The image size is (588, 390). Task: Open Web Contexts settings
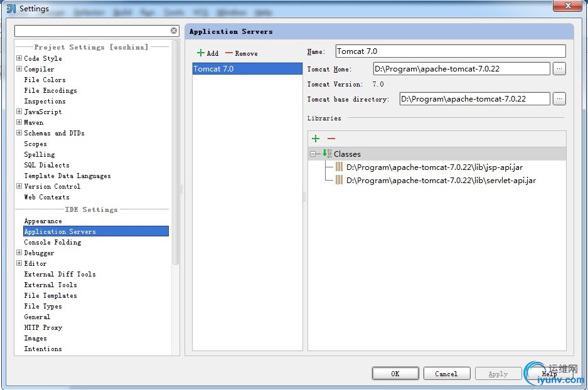(x=46, y=197)
